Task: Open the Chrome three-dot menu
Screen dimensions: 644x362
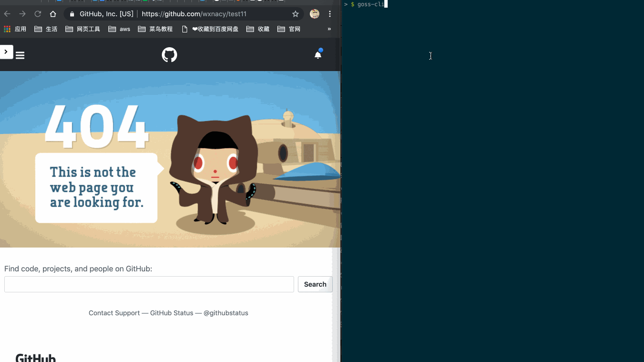Action: 330,14
